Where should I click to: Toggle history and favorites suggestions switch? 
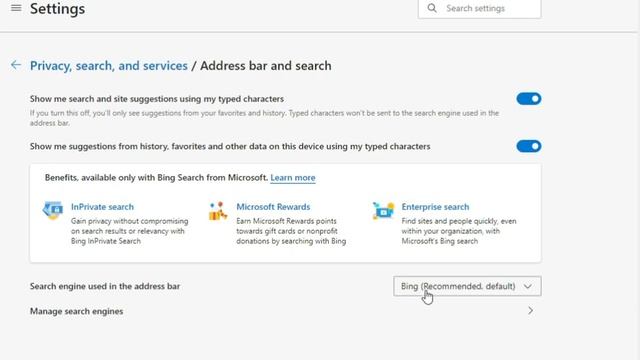pyautogui.click(x=529, y=146)
